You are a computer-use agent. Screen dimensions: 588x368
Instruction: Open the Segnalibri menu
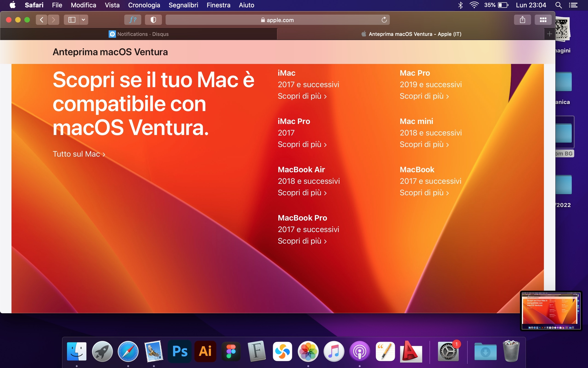pos(184,5)
